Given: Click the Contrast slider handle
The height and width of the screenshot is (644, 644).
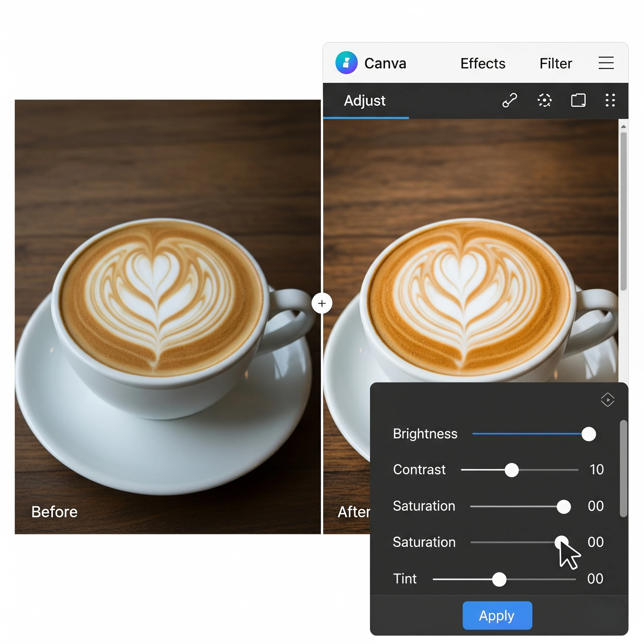Looking at the screenshot, I should coord(511,470).
